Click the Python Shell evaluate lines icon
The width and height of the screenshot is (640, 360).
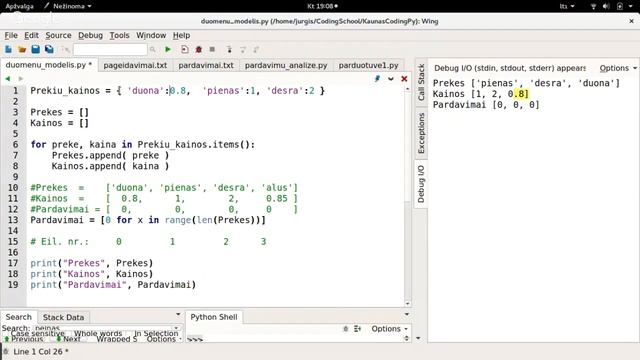click(x=358, y=329)
